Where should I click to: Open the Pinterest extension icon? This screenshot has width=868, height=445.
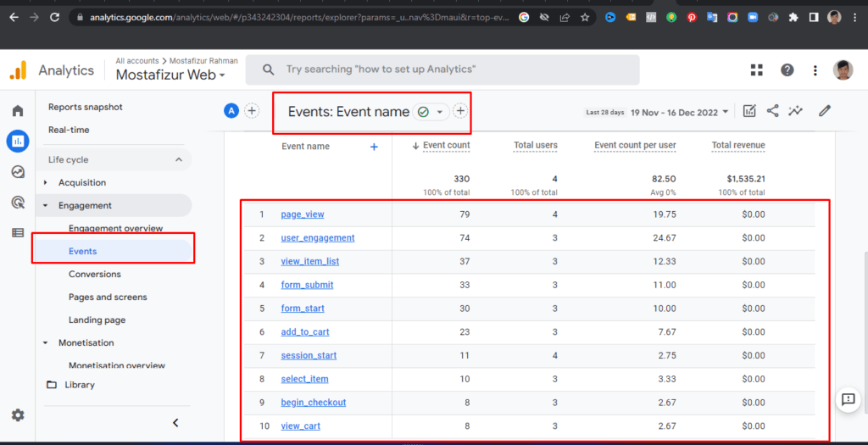(x=692, y=17)
